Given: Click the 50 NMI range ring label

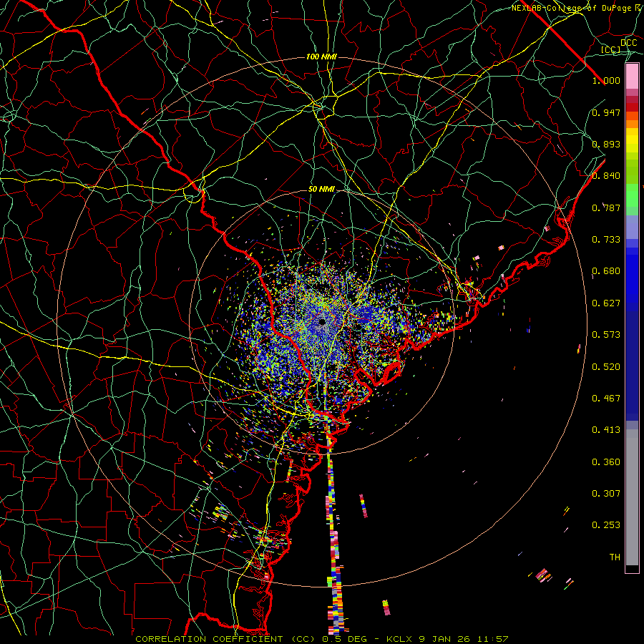Looking at the screenshot, I should [x=321, y=190].
